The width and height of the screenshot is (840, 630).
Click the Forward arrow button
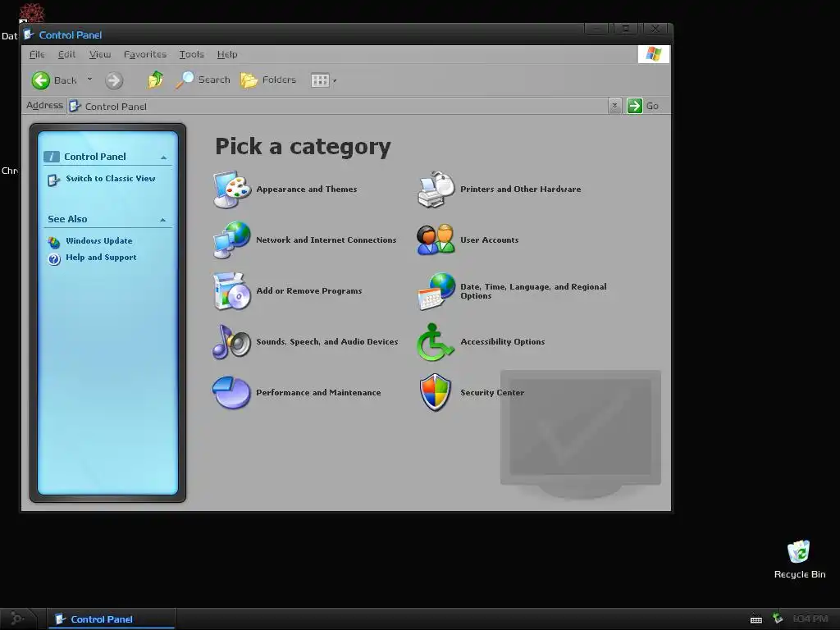pyautogui.click(x=113, y=80)
